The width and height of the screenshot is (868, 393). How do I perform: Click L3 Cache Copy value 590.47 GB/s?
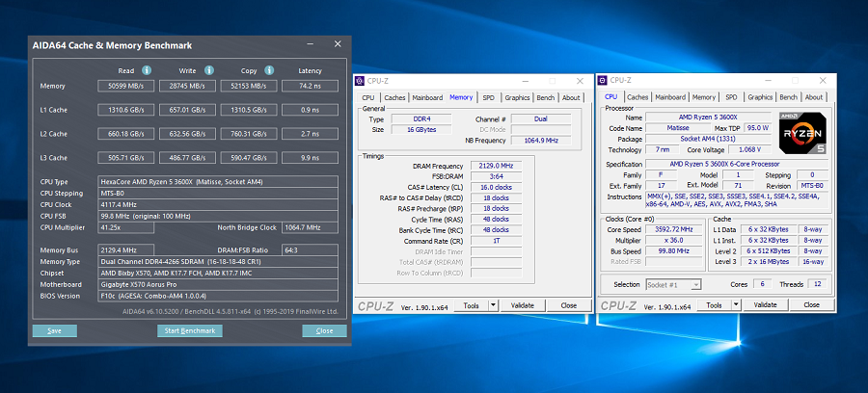point(249,158)
